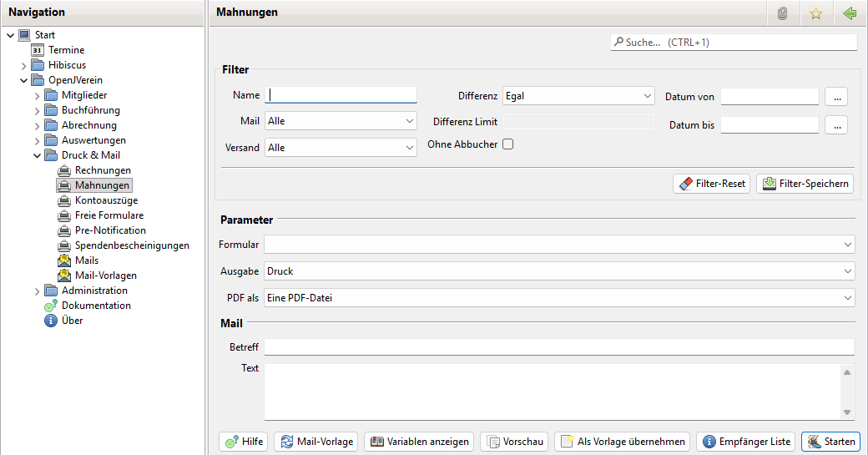Click the Starten button
This screenshot has height=455, width=868.
pyautogui.click(x=830, y=442)
